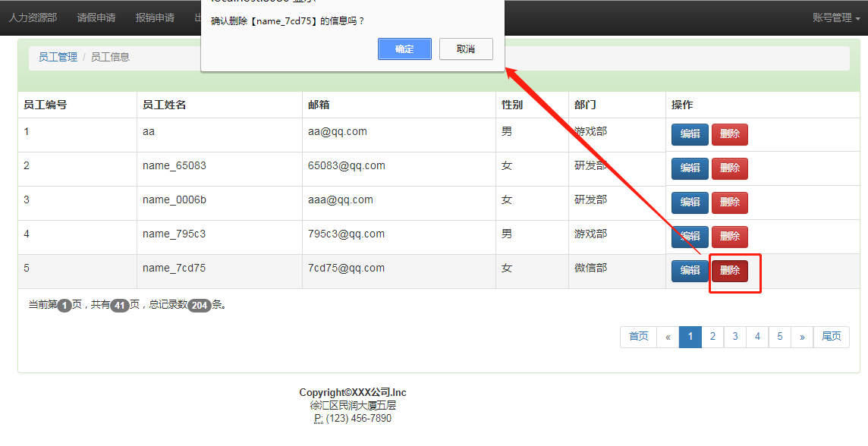
Task: Switch to the 报销申请 section
Action: pyautogui.click(x=154, y=17)
